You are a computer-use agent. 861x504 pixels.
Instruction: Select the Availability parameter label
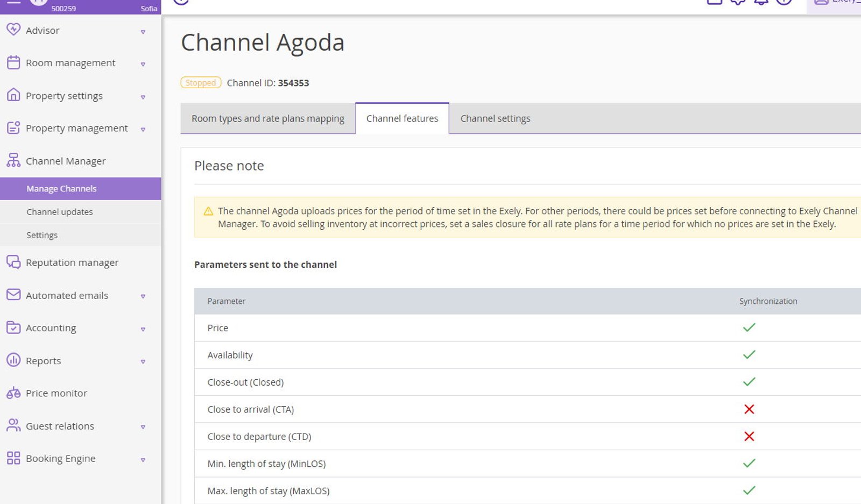[x=230, y=355]
